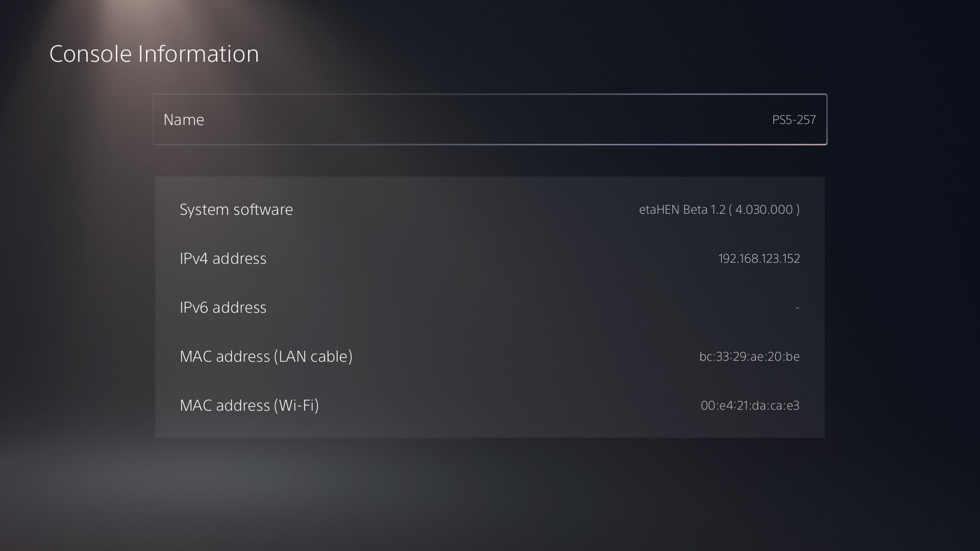
Task: Click "MAC address" text in LAN cable row
Action: pyautogui.click(x=225, y=356)
